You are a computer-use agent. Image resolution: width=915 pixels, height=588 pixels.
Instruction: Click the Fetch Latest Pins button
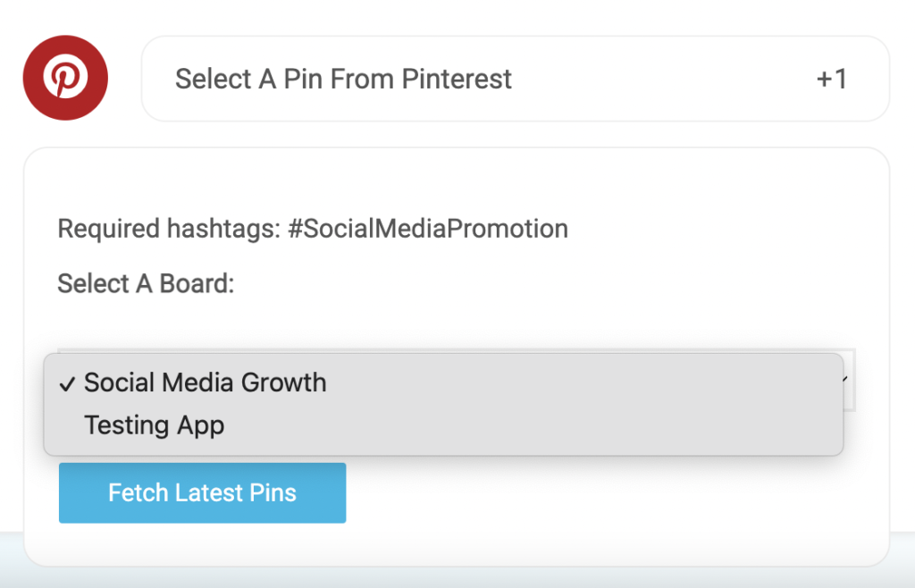(x=203, y=493)
